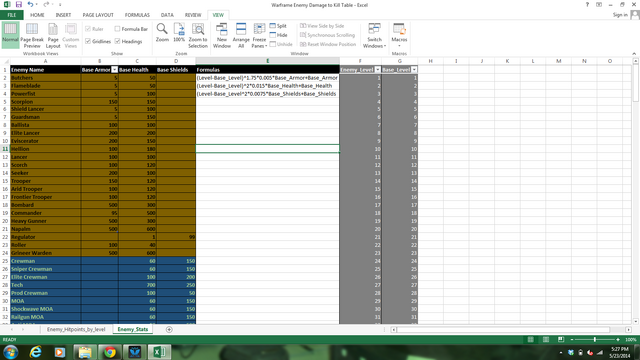The height and width of the screenshot is (360, 640).
Task: Select all cells corner button
Action: click(5, 61)
